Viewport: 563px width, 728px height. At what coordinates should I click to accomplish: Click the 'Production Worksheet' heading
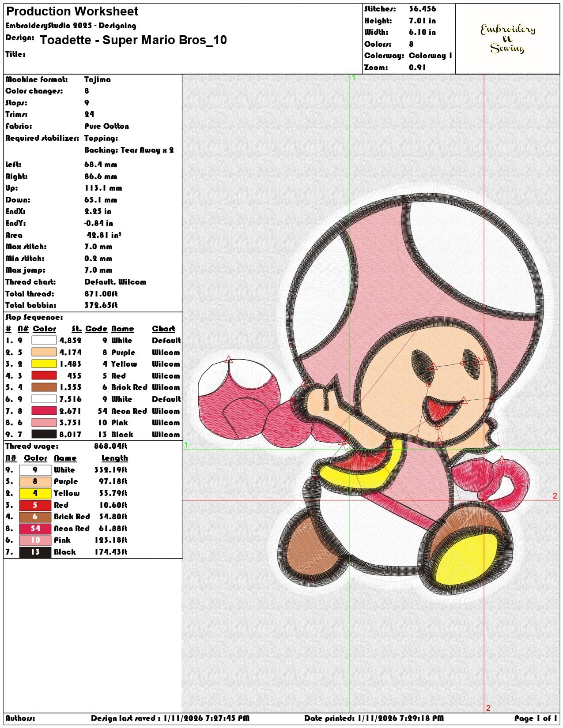pos(72,11)
